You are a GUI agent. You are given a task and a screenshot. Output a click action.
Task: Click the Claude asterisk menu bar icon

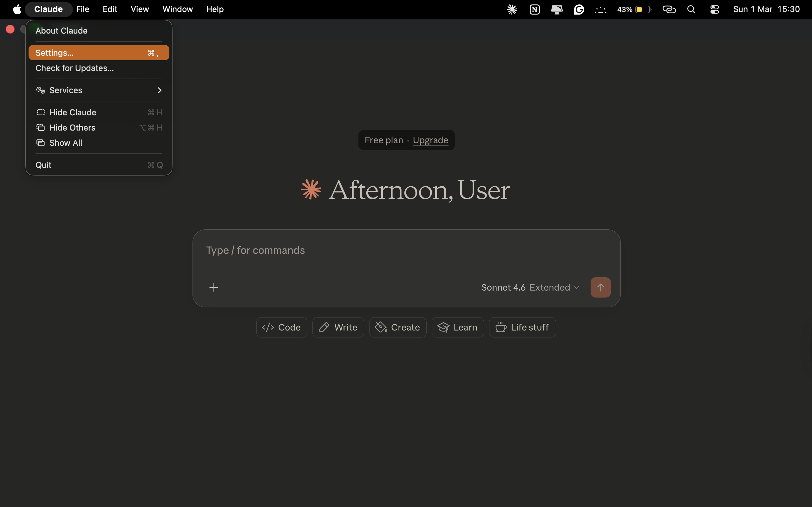click(x=512, y=9)
